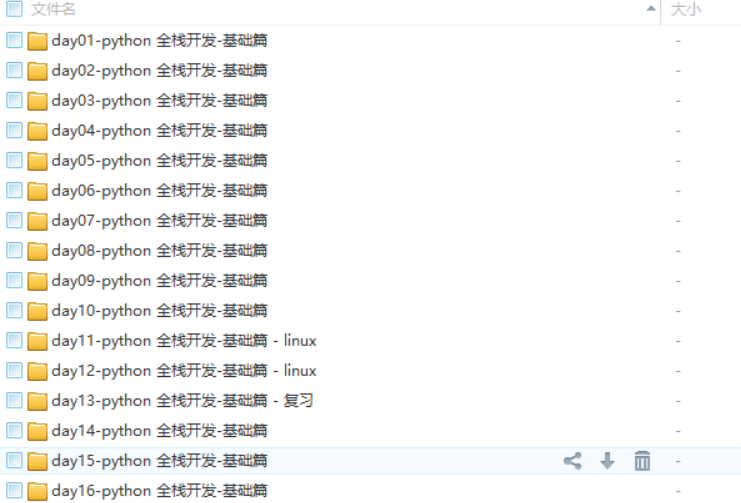Download the day15-python folder
Viewport: 741px width, 503px height.
pos(607,461)
